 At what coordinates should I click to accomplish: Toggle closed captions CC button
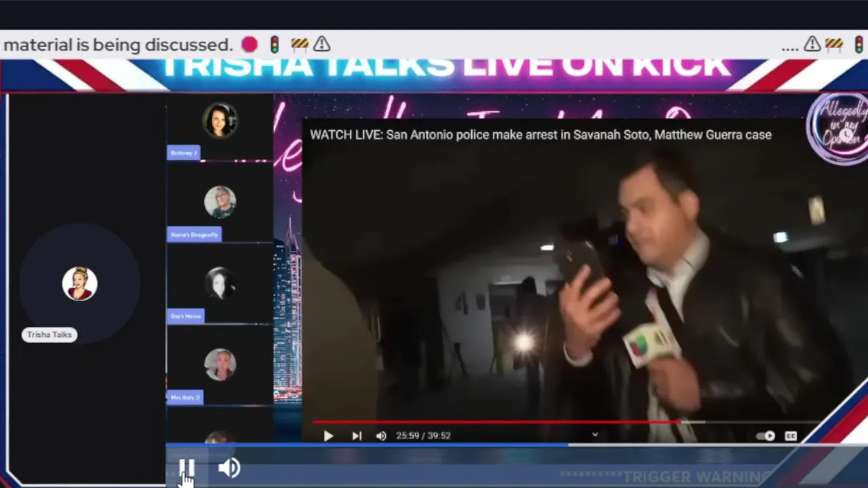tap(791, 436)
